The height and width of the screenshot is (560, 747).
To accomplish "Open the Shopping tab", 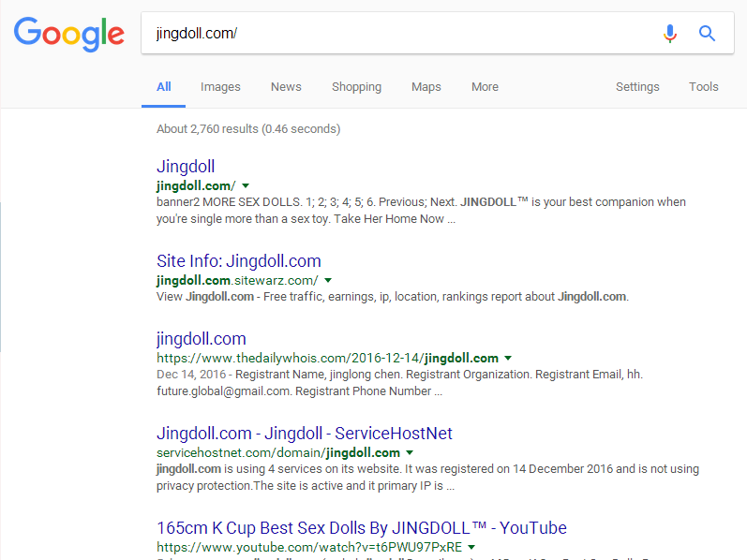I will point(356,87).
